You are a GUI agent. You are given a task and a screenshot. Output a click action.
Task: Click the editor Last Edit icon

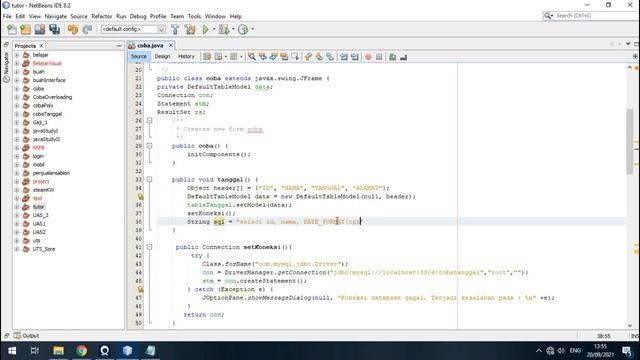point(207,57)
